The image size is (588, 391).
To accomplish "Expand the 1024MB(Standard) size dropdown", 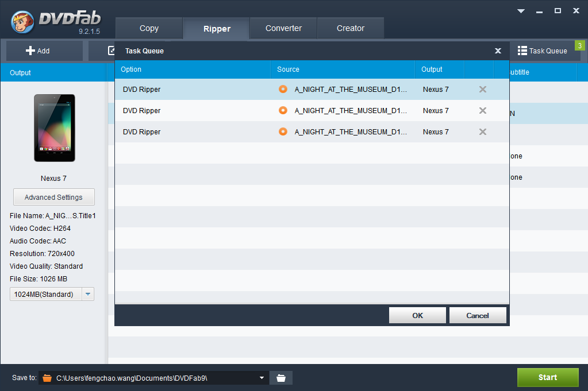I will (x=88, y=295).
